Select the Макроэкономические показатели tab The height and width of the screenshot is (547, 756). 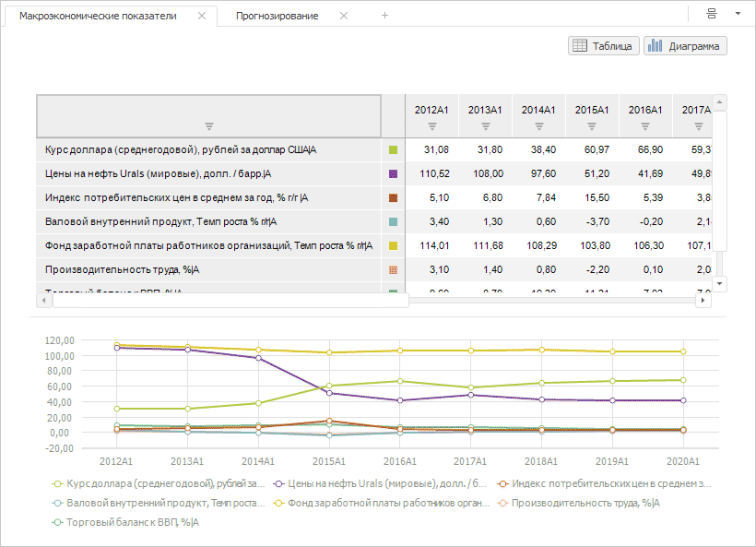click(98, 16)
